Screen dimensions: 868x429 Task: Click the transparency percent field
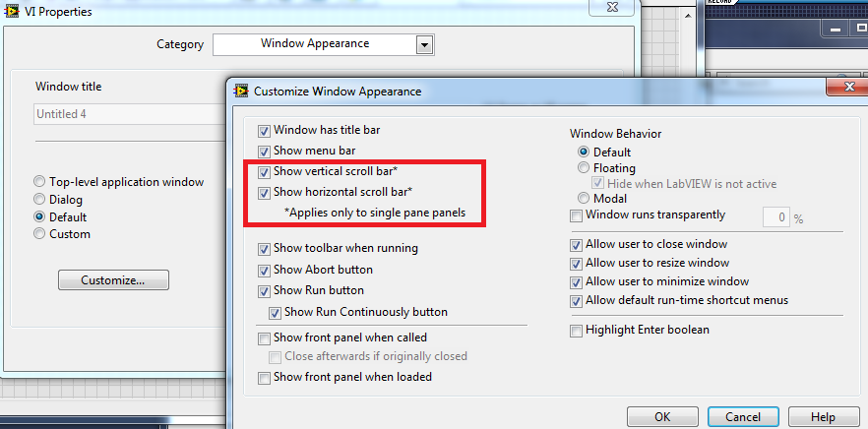tap(777, 216)
